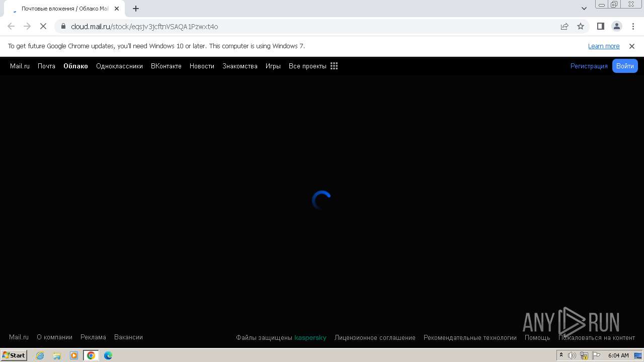The image size is (644, 362).
Task: Open Почта in the top navigation
Action: point(46,66)
